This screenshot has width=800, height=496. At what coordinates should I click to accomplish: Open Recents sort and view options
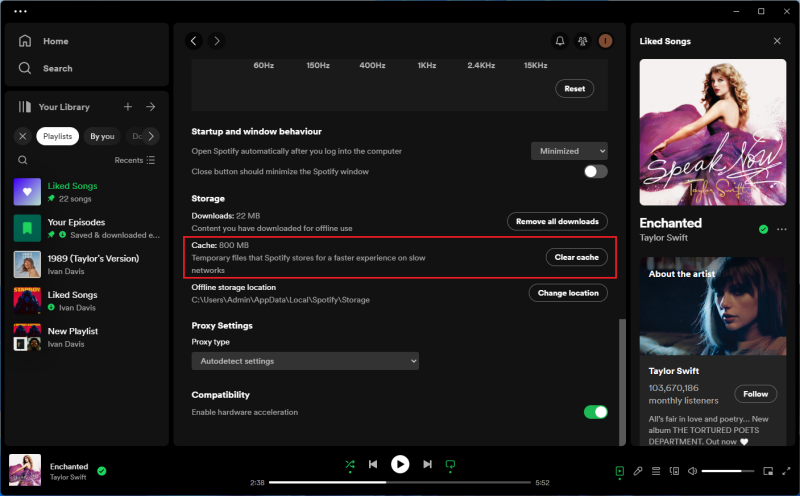135,160
